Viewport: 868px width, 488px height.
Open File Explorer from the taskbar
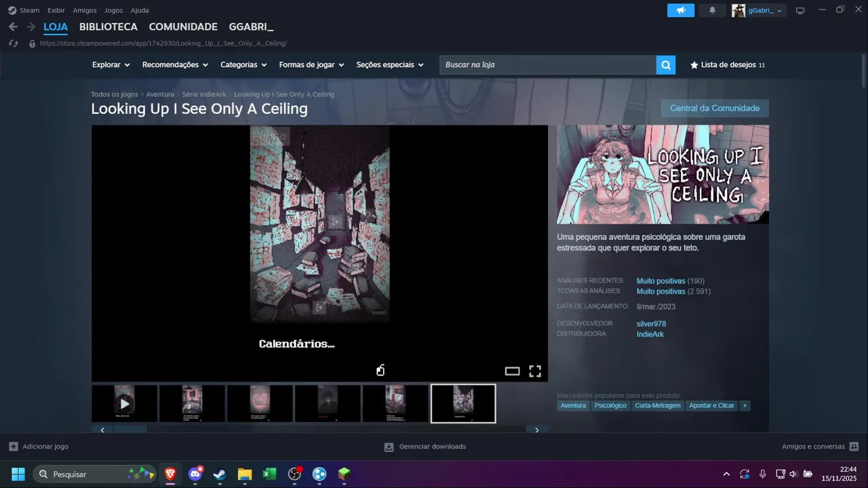point(245,474)
